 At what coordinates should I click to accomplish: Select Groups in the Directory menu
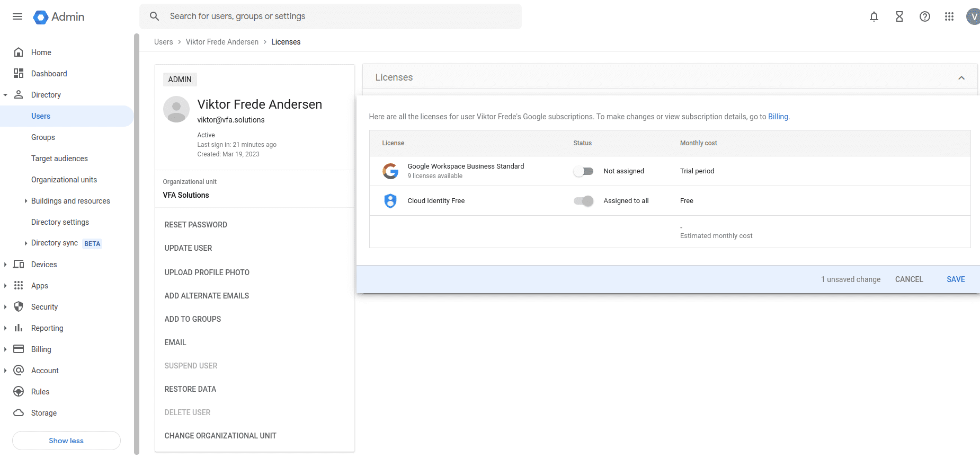pyautogui.click(x=43, y=137)
